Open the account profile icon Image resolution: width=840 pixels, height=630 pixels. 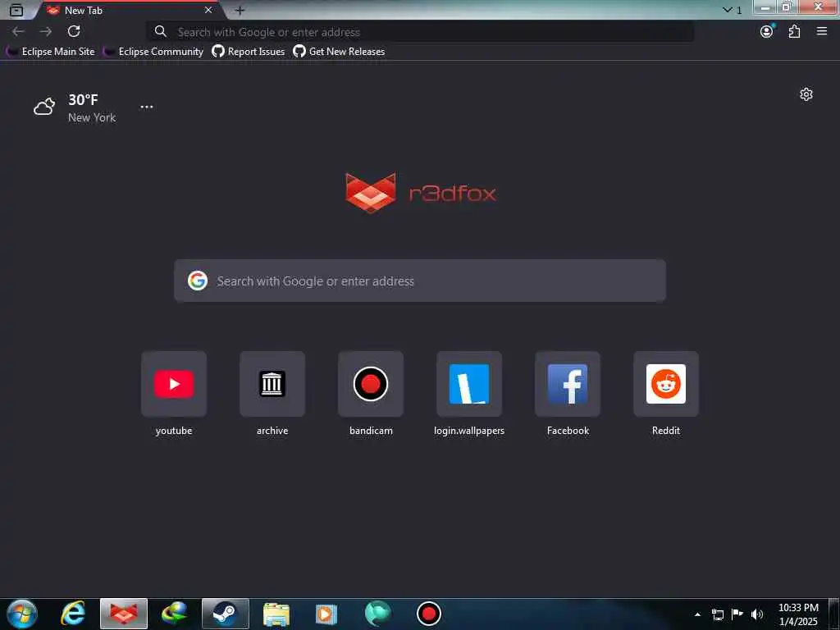tap(767, 32)
